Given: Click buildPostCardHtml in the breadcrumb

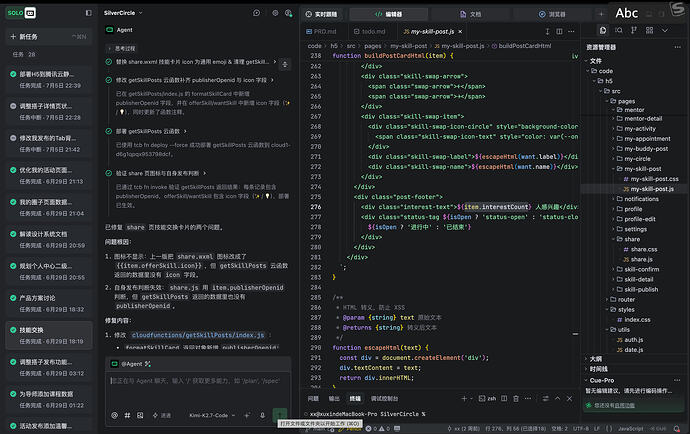Looking at the screenshot, I should [x=525, y=46].
